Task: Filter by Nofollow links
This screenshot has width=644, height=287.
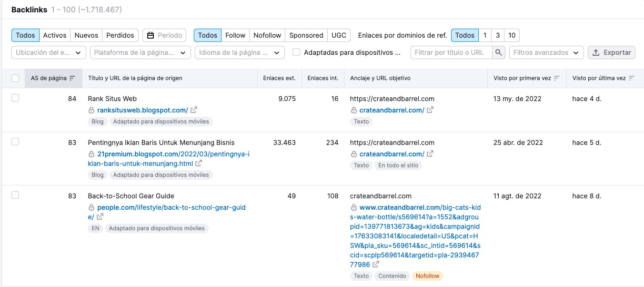Action: pos(267,35)
